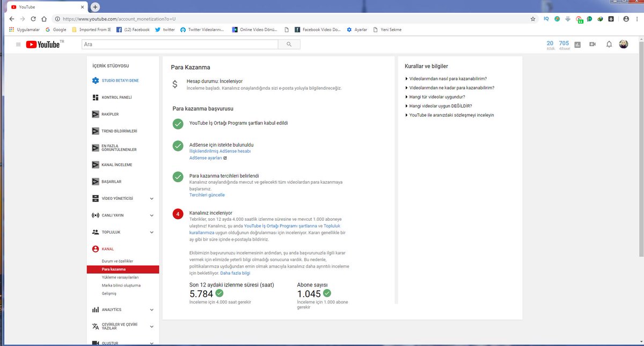This screenshot has height=346, width=644.
Task: Open AdSense ayarları external link
Action: coord(208,158)
